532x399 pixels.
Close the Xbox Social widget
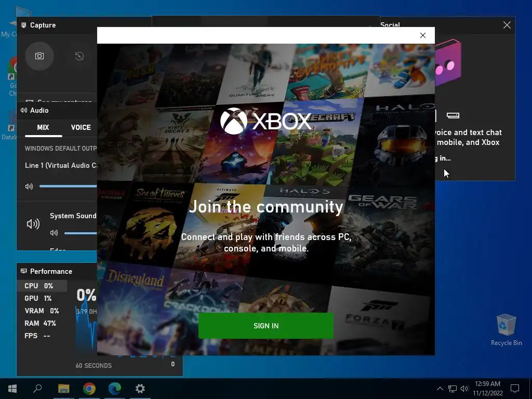[507, 25]
